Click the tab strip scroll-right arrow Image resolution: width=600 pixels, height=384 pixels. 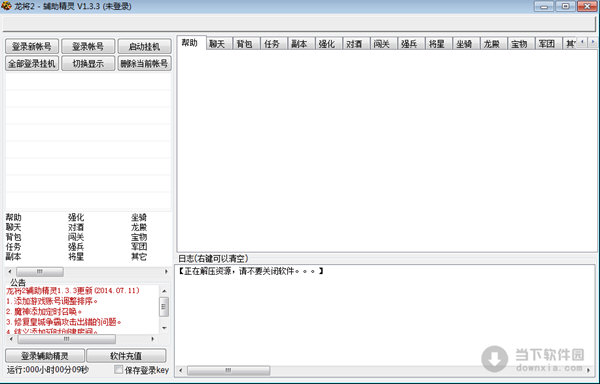point(593,42)
